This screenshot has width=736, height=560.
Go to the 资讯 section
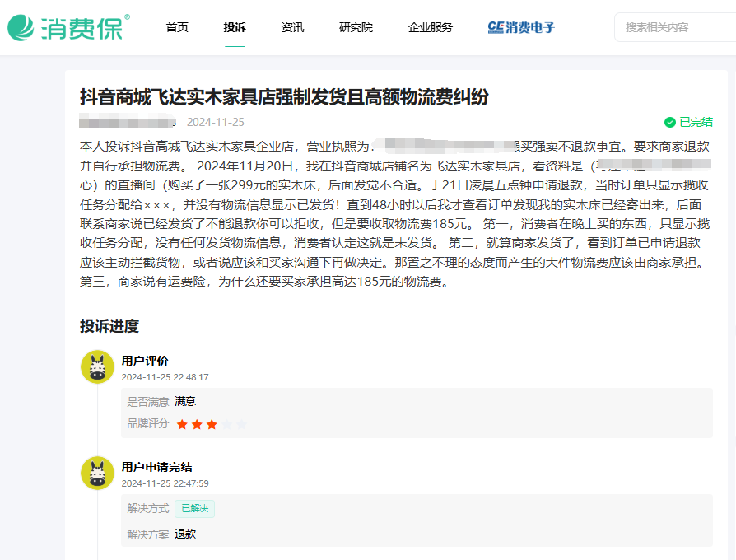point(292,27)
